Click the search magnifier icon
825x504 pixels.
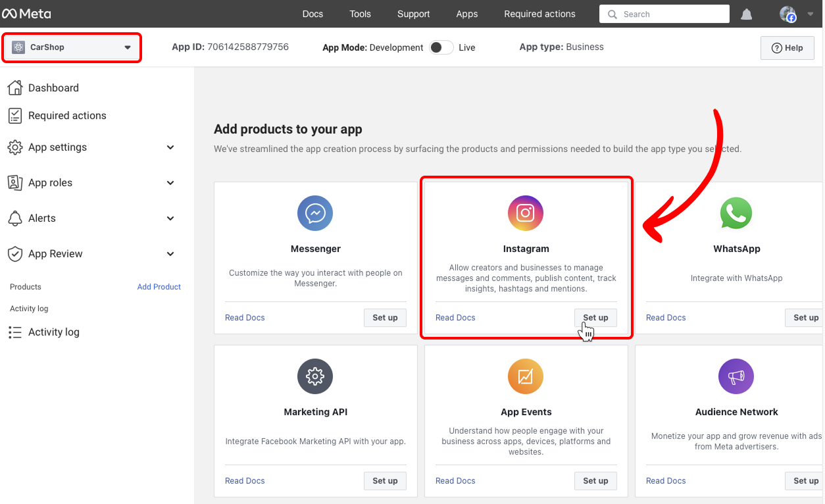point(612,14)
